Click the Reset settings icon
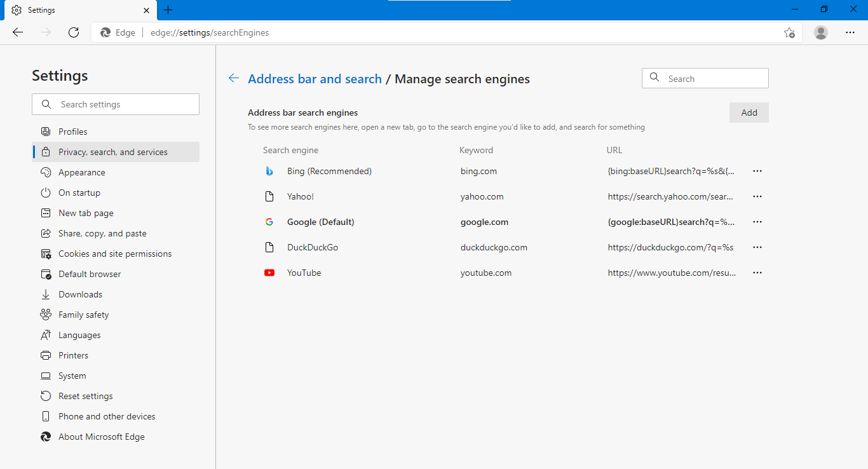Screen dimensions: 868x469 (x=46, y=396)
